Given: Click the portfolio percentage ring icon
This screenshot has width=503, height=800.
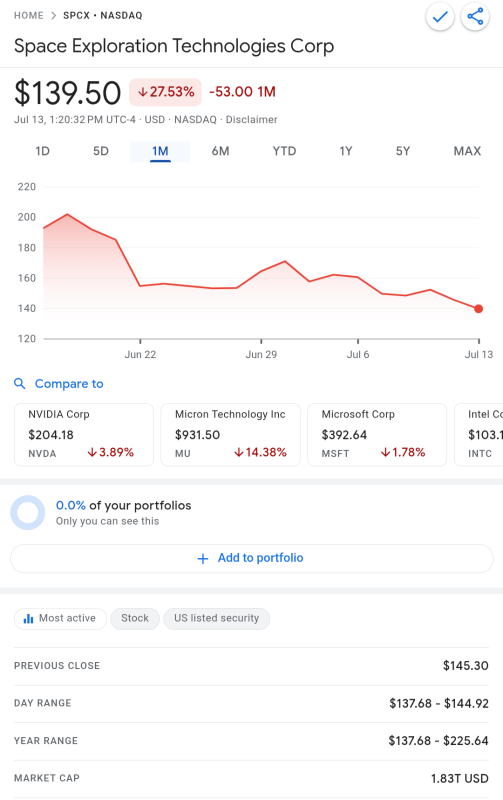Looking at the screenshot, I should pos(28,512).
